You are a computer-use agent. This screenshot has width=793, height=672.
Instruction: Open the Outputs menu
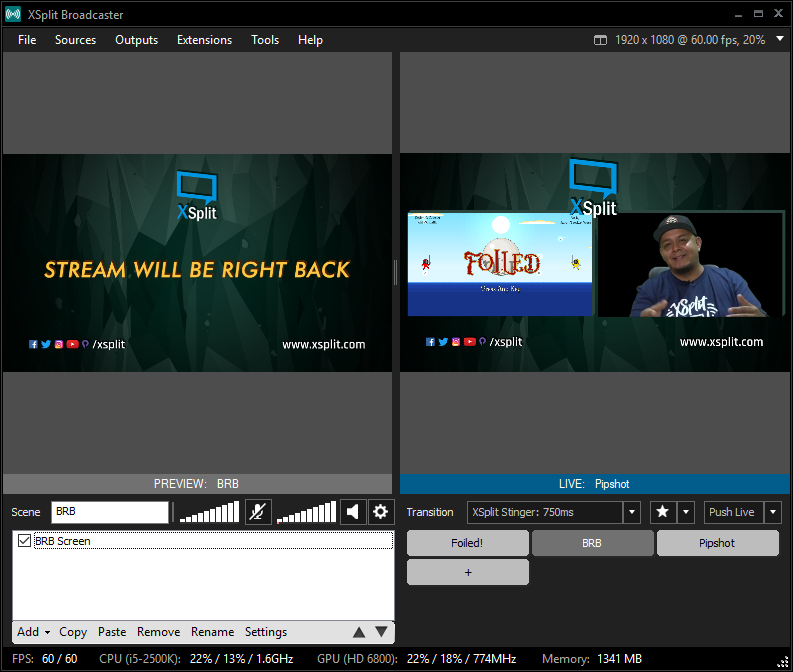tap(137, 40)
